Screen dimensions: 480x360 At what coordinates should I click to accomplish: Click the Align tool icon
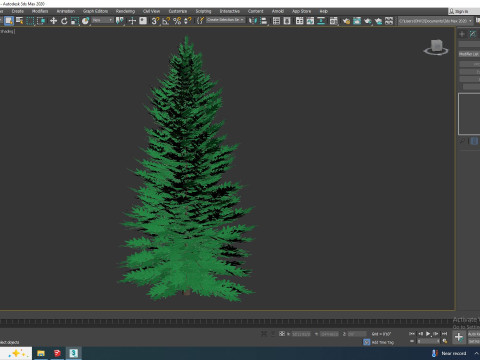264,21
